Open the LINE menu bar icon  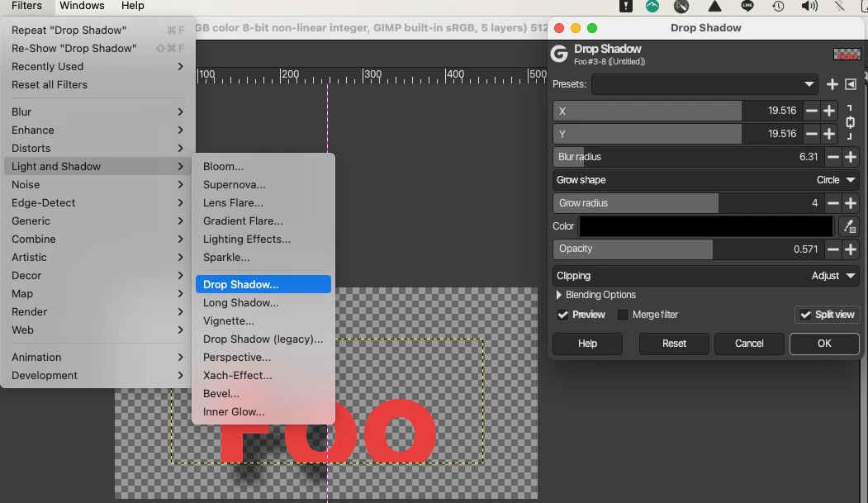[747, 7]
